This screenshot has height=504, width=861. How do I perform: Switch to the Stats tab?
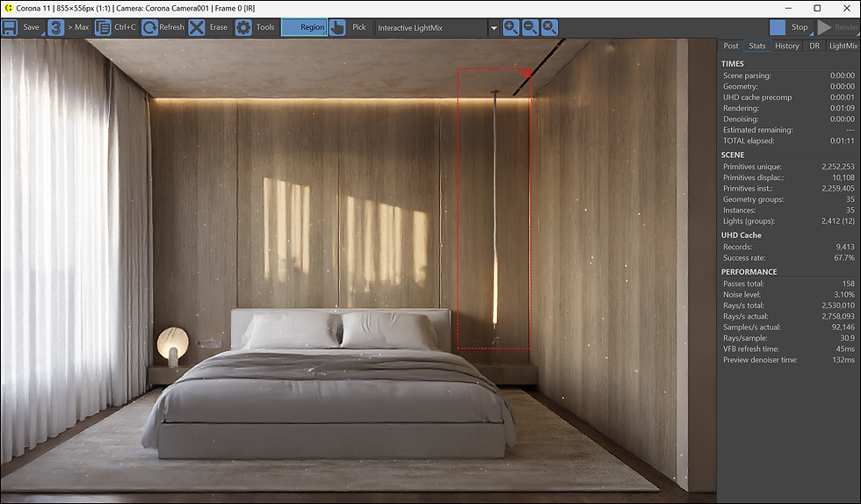(757, 47)
